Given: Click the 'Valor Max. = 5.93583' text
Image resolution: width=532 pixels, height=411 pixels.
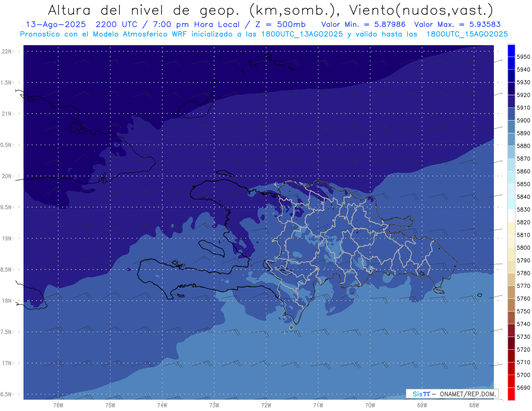Looking at the screenshot, I should click(x=458, y=24).
